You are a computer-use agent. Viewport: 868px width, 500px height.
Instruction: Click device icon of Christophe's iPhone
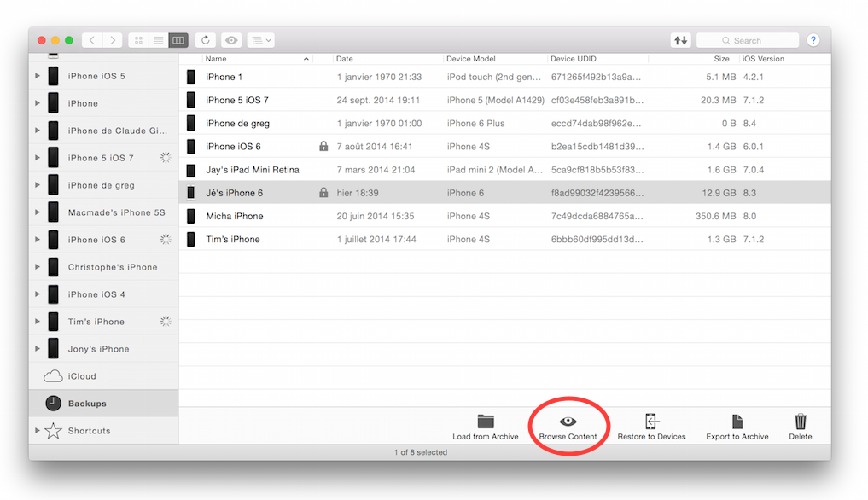pos(53,267)
